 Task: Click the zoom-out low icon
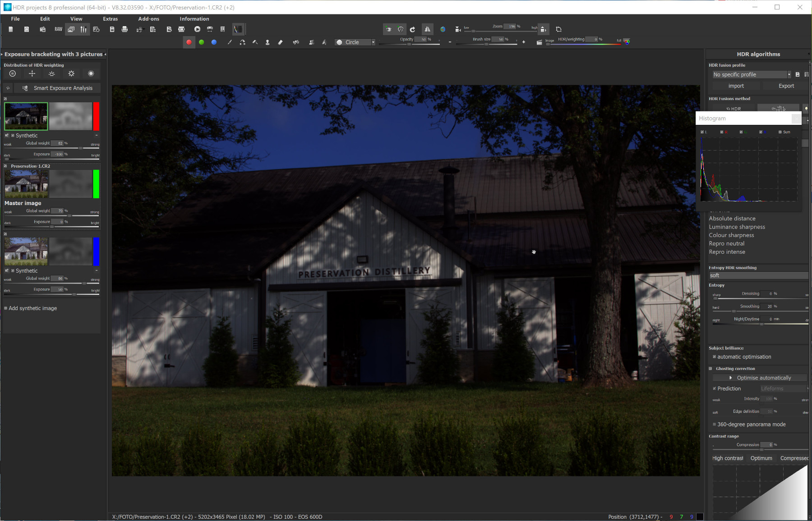tap(458, 29)
